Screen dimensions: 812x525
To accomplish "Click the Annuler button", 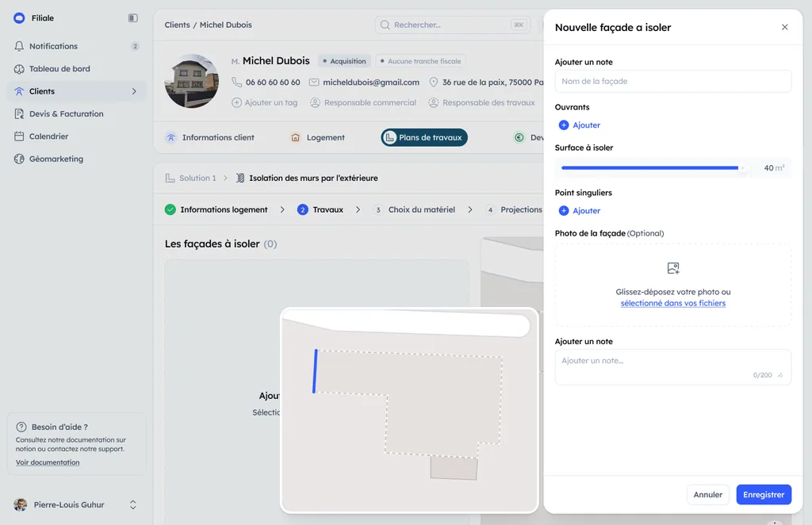I will point(707,494).
